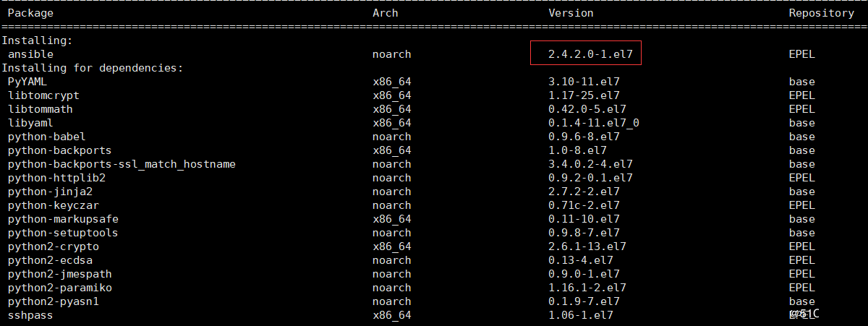Click the Version column header
The height and width of the screenshot is (326, 868).
571,13
